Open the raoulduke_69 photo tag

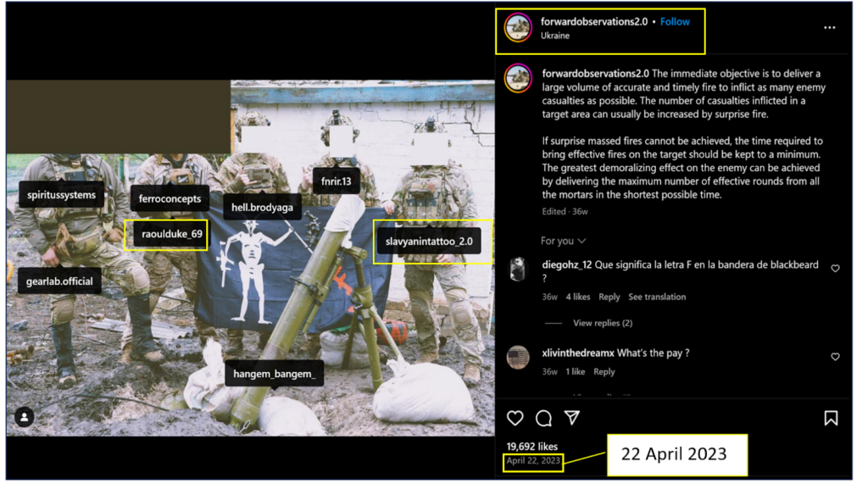(166, 235)
